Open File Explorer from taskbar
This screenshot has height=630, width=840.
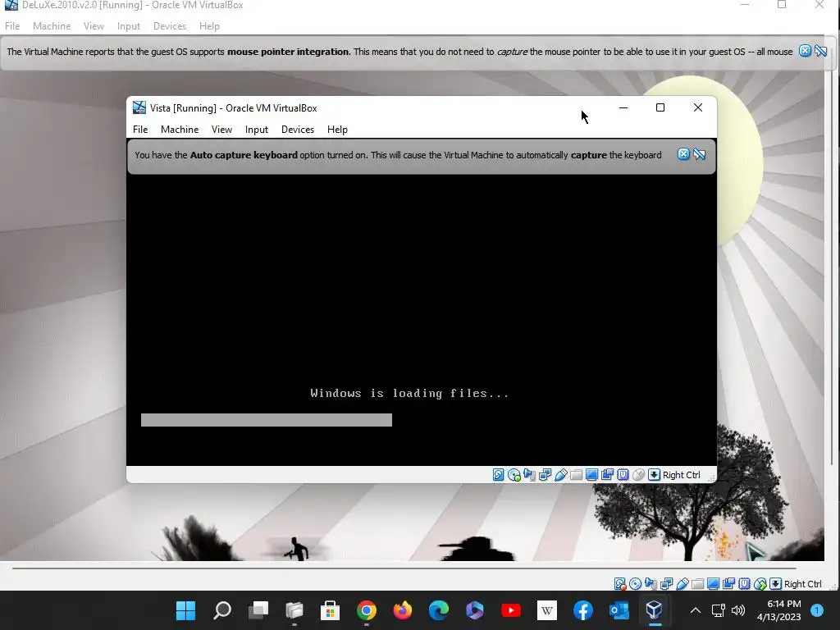294,610
